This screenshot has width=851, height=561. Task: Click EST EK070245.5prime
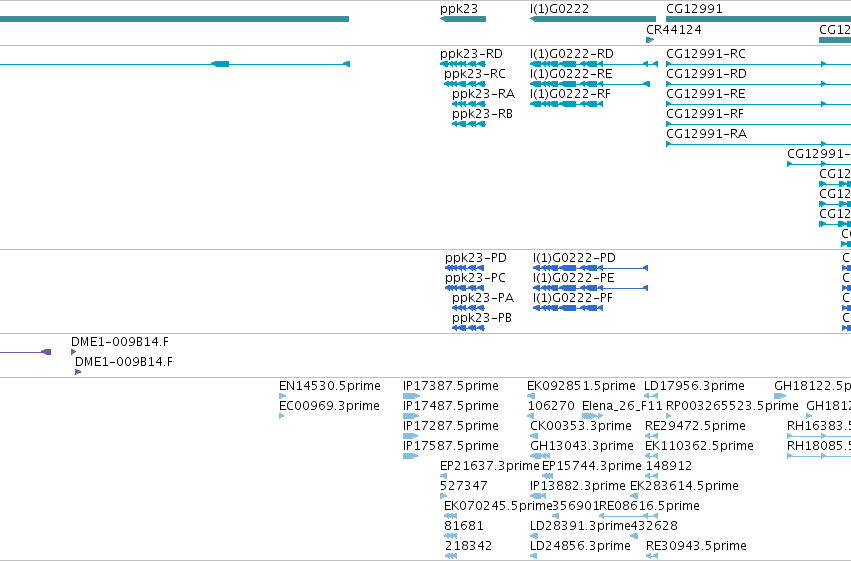(498, 506)
